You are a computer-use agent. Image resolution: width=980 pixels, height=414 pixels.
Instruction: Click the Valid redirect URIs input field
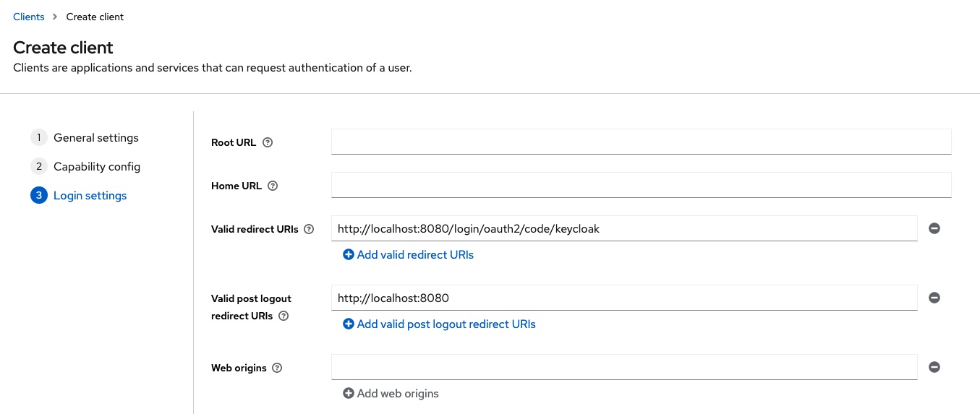tap(624, 228)
